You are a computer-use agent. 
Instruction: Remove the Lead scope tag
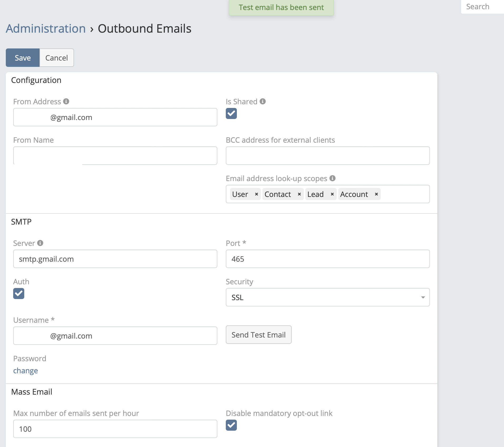tap(332, 194)
